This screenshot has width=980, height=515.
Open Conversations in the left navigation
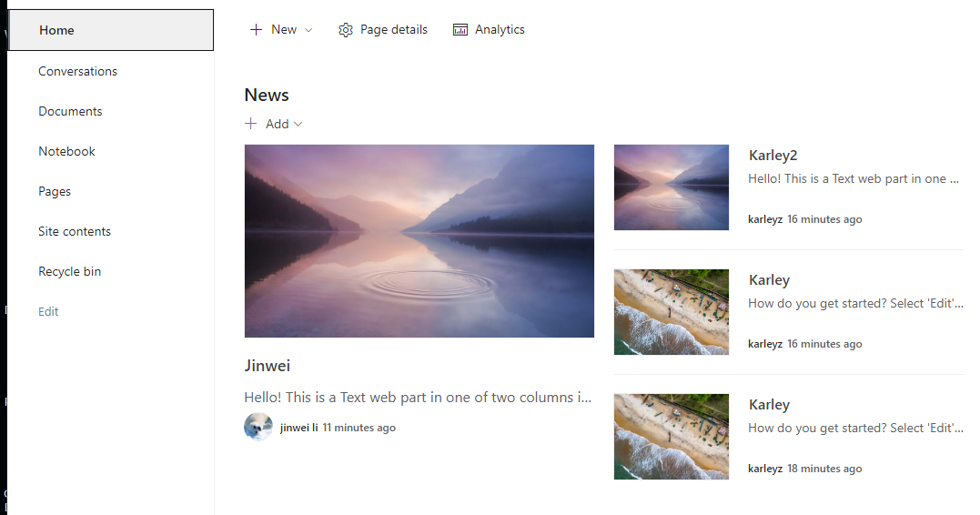coord(77,71)
